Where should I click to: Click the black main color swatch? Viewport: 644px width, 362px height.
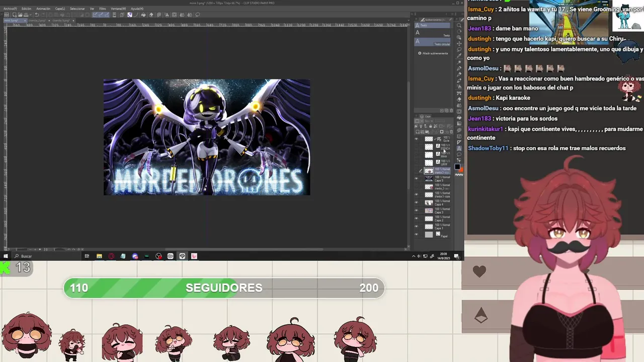coord(457,166)
